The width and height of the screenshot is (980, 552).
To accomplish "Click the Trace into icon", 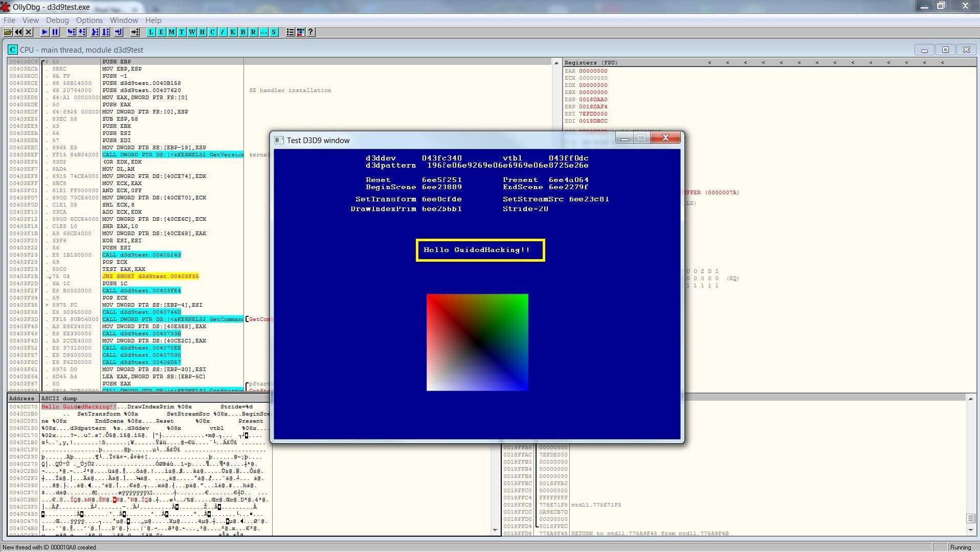I will tap(95, 32).
